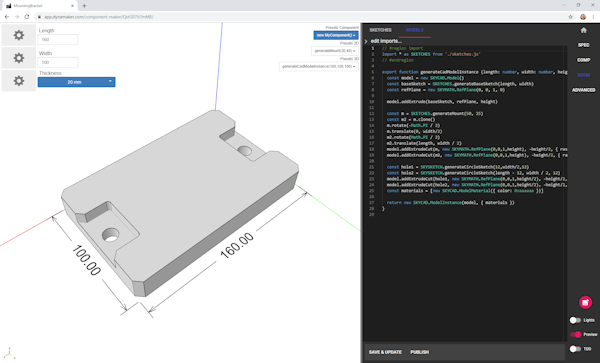Switch to the SKETCHES tab
600x363 pixels.
pos(380,30)
